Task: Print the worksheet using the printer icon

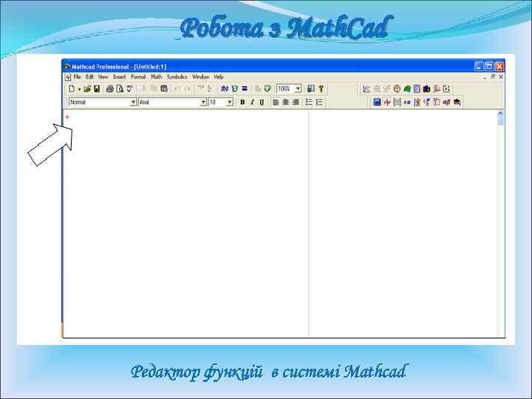Action: pos(109,89)
